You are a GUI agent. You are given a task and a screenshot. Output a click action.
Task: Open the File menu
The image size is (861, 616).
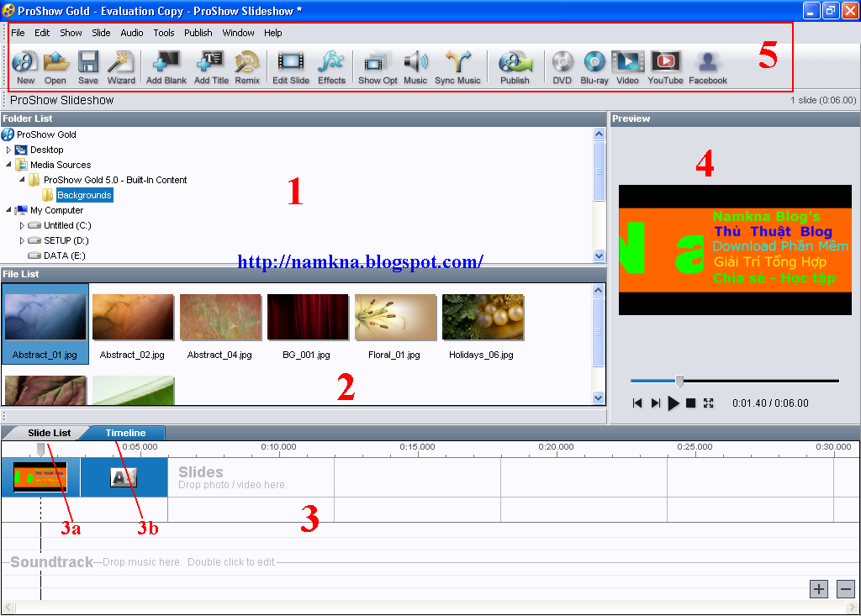(x=18, y=33)
